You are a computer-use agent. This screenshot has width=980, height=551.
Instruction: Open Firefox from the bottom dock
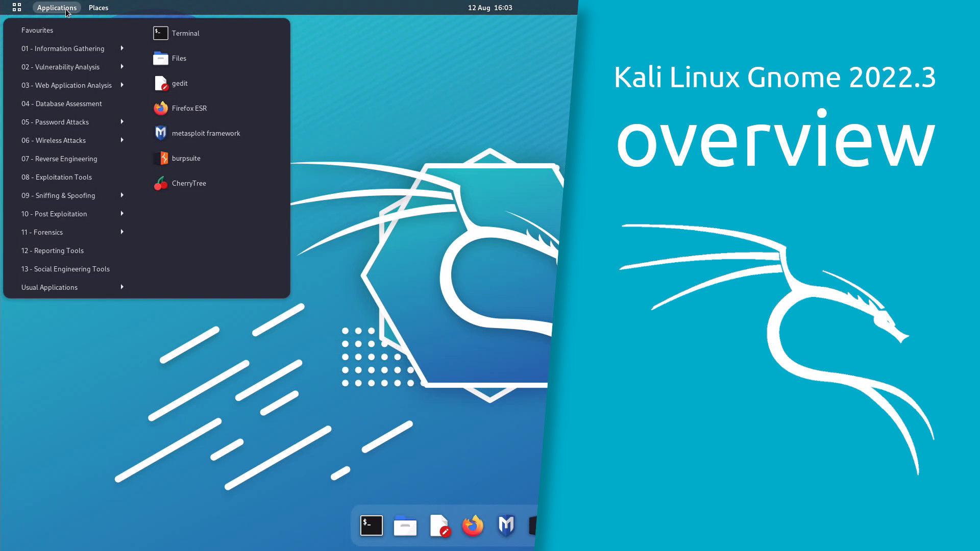(x=472, y=525)
